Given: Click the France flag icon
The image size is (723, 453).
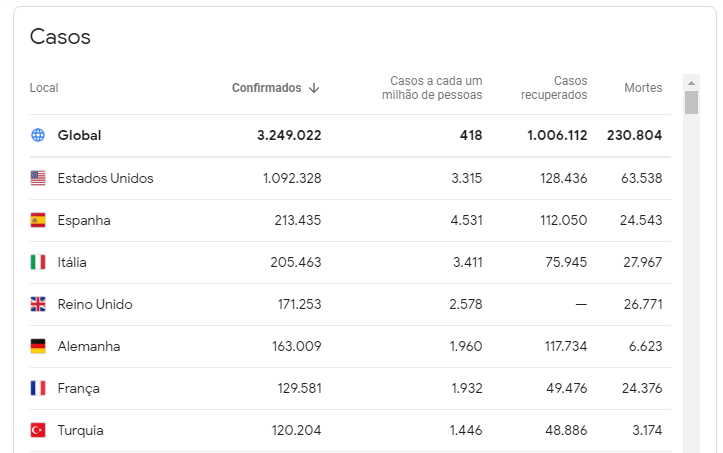Looking at the screenshot, I should 38,388.
